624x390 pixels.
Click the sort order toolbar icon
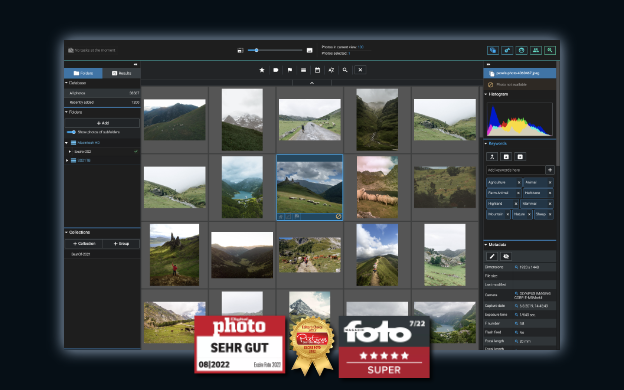(331, 70)
